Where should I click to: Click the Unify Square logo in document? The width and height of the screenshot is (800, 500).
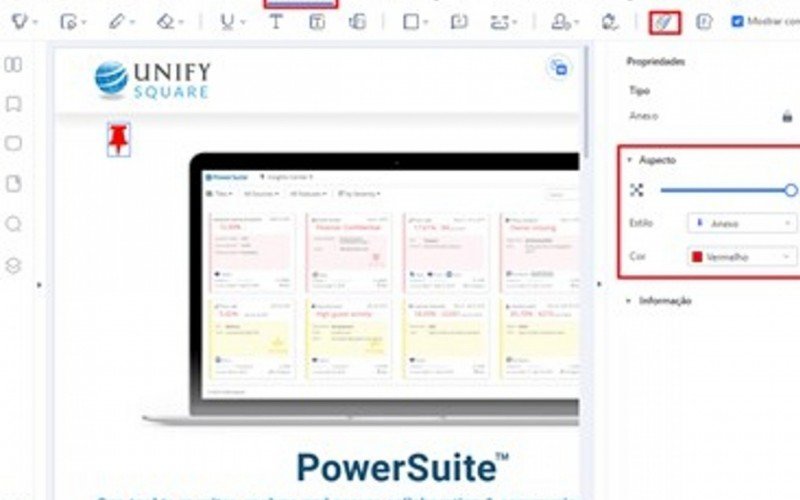click(x=153, y=80)
